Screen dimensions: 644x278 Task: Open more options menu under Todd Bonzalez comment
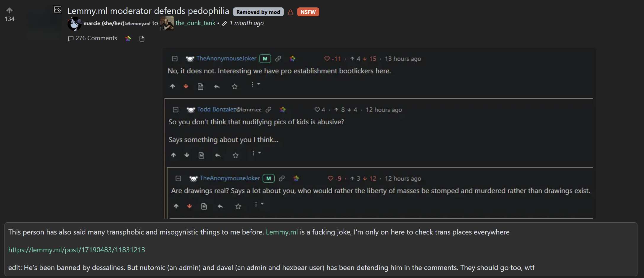tap(256, 153)
